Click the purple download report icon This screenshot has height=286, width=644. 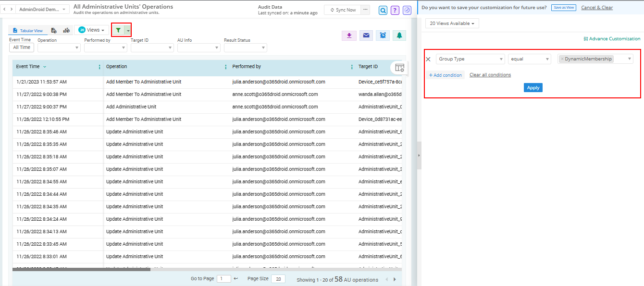[x=349, y=35]
